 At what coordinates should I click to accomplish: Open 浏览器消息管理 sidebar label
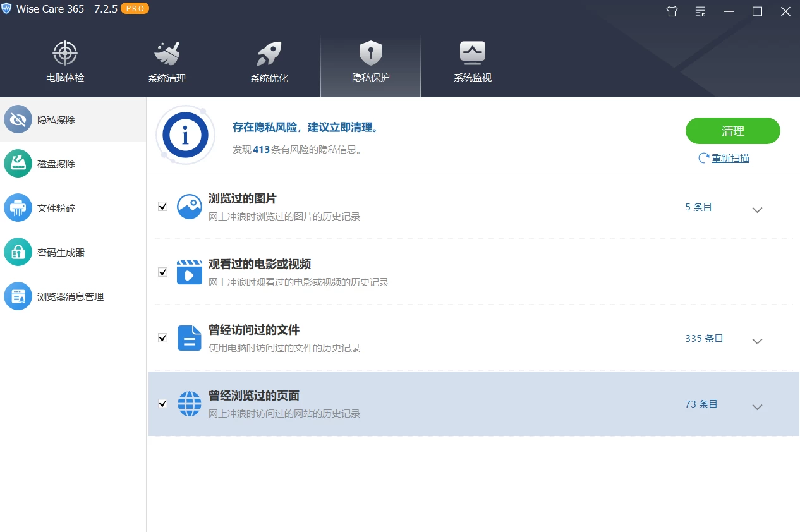70,296
